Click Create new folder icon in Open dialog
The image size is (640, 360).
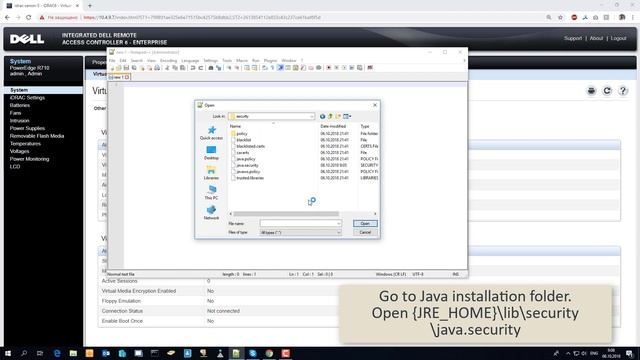(338, 116)
